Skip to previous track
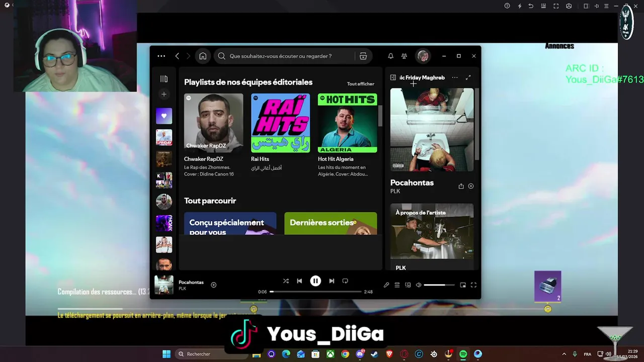644x362 pixels. (299, 281)
